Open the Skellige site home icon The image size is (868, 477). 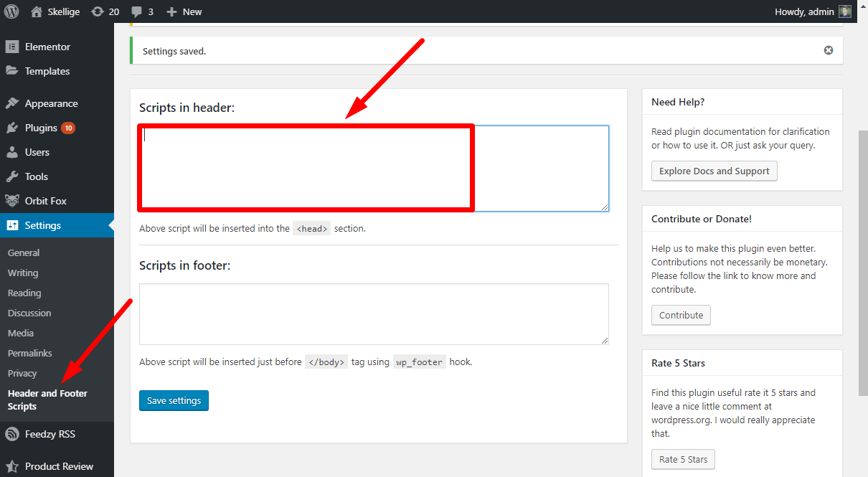(37, 11)
